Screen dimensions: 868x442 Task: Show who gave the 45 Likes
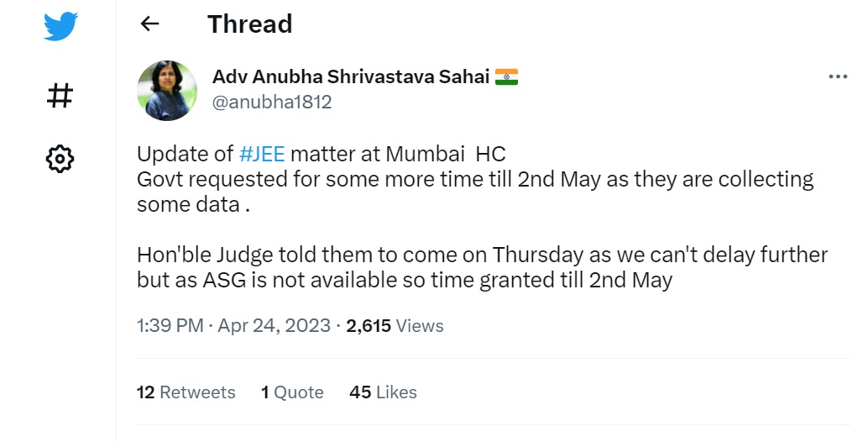[x=383, y=392]
